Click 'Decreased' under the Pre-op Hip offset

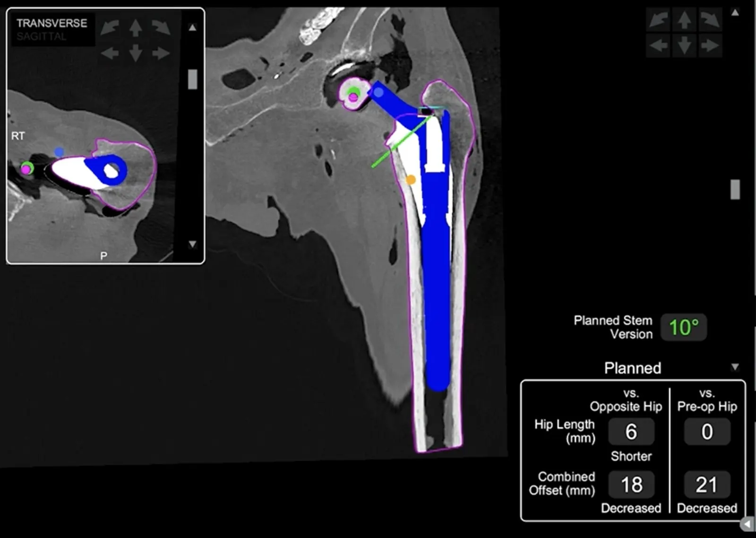coord(707,508)
